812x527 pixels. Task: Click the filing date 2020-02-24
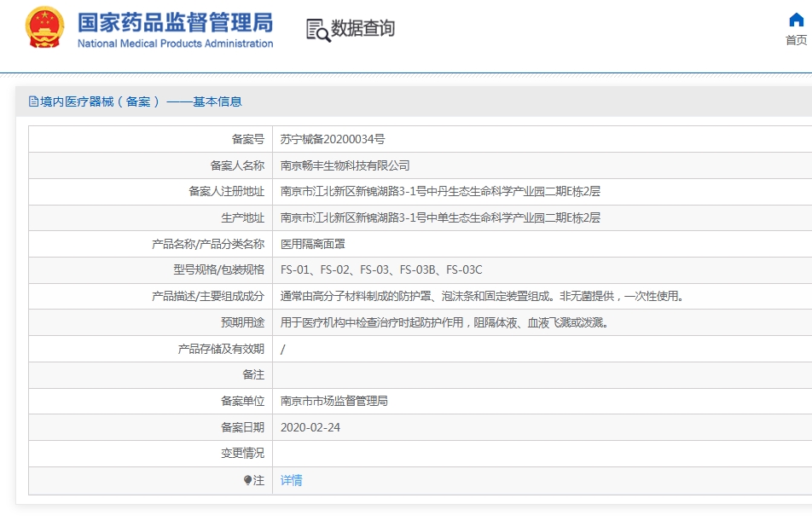(310, 427)
